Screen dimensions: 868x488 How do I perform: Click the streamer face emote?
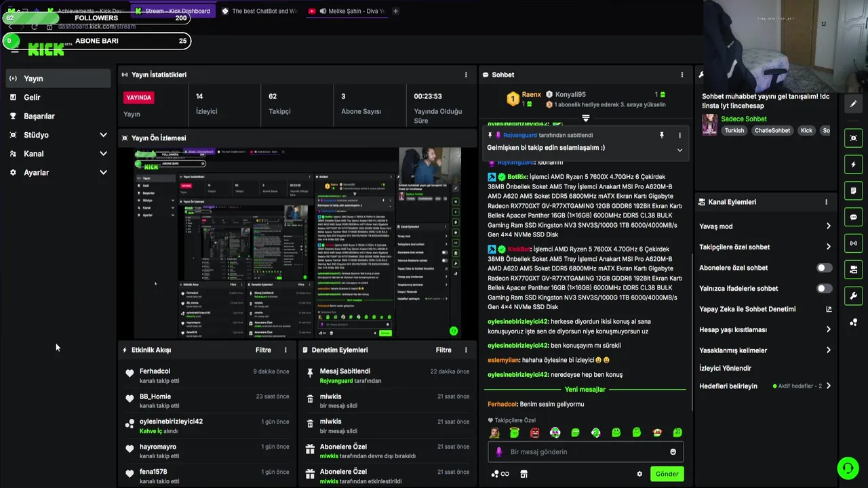495,432
